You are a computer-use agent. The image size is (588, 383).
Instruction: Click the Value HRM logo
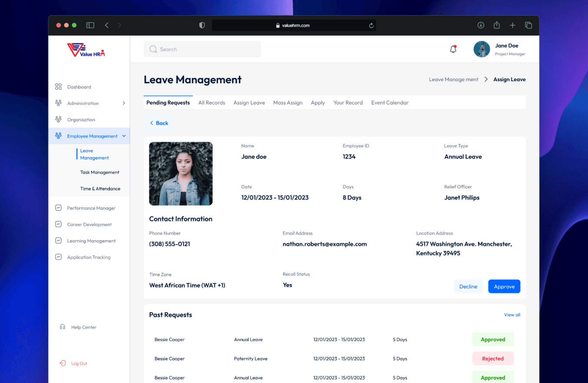click(x=86, y=50)
